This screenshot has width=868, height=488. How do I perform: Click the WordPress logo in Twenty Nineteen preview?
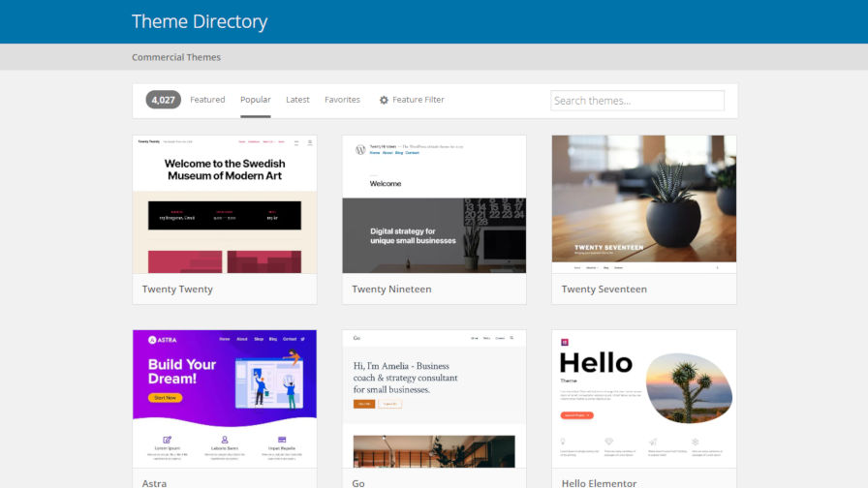[360, 149]
